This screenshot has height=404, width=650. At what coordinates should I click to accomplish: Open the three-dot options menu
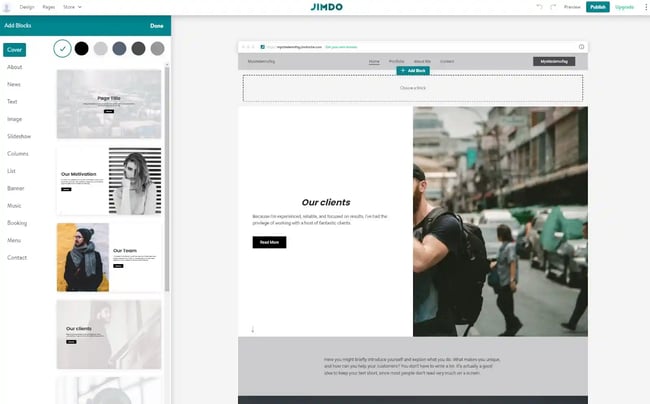[x=645, y=6]
